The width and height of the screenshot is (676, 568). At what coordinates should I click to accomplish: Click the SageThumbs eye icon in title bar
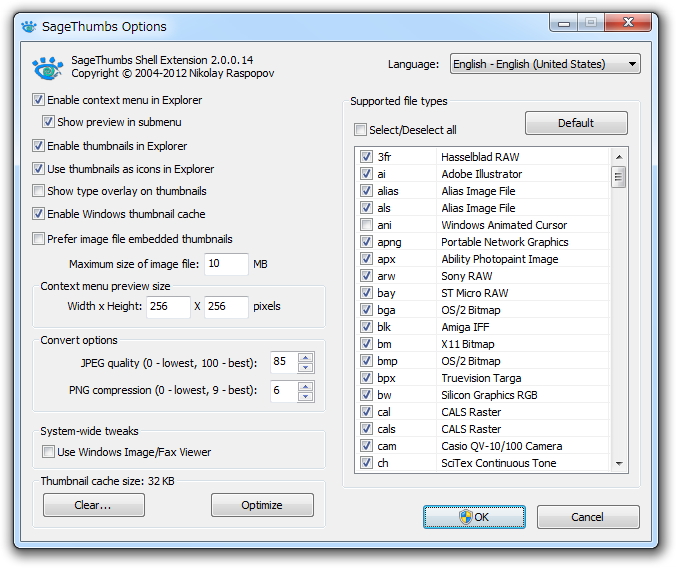pyautogui.click(x=28, y=27)
